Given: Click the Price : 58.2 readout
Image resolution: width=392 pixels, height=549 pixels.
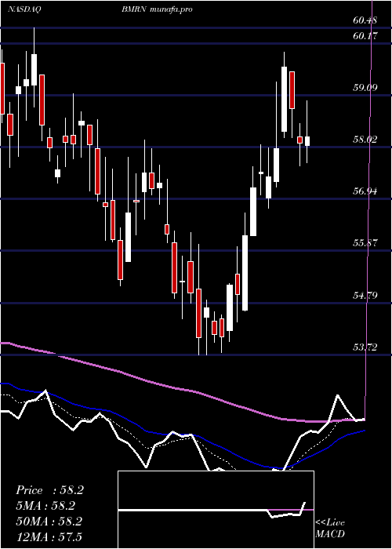Looking at the screenshot, I should 49,490.
